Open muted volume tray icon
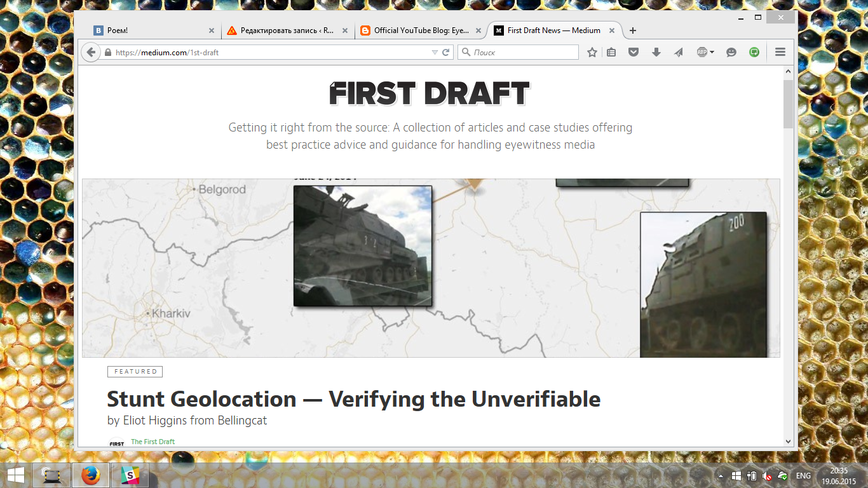The height and width of the screenshot is (488, 868). [768, 475]
